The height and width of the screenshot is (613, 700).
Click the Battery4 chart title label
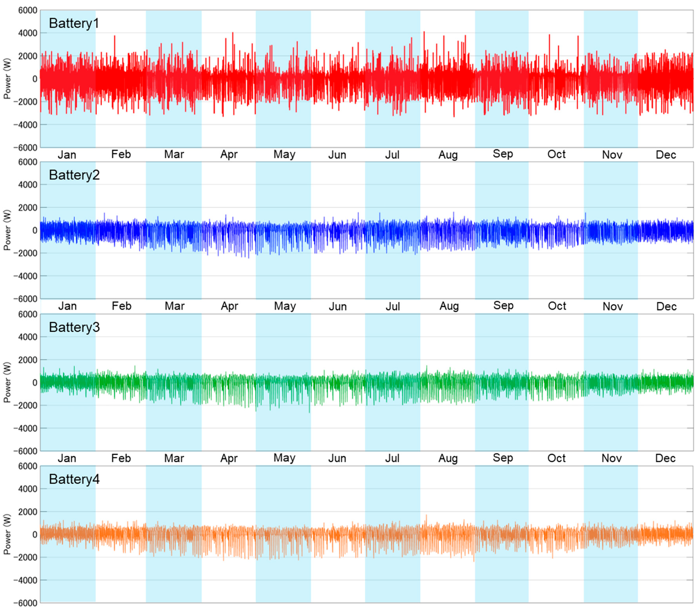tap(74, 479)
